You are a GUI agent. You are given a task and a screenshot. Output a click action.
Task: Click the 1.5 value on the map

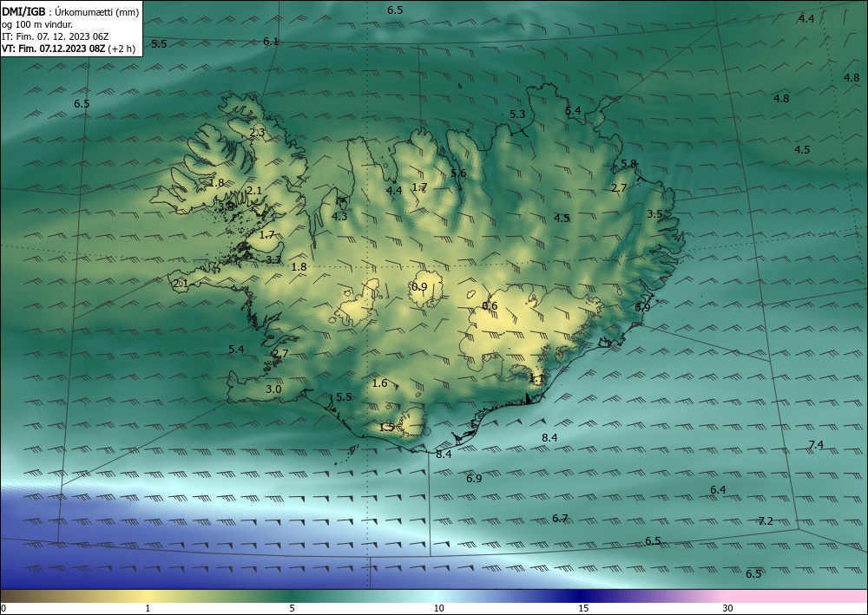387,428
